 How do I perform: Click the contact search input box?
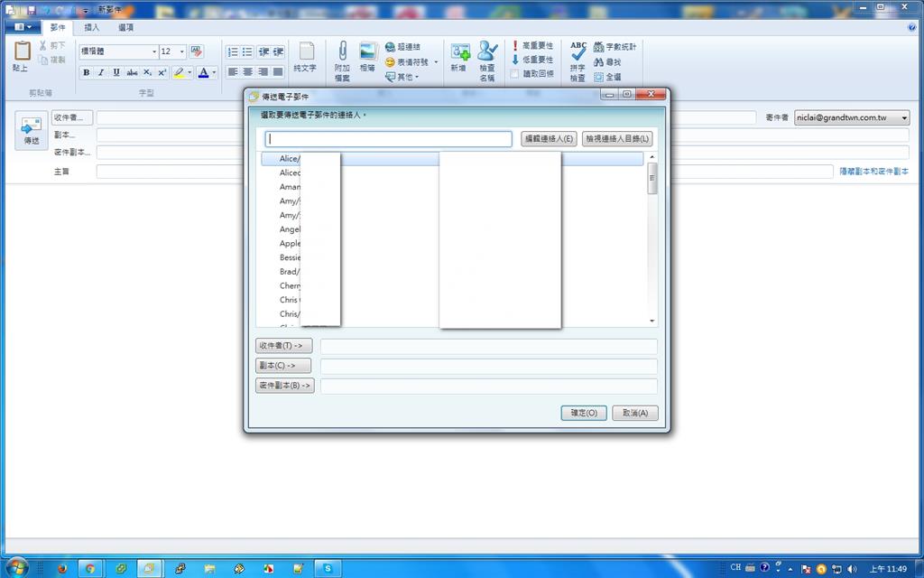click(388, 138)
